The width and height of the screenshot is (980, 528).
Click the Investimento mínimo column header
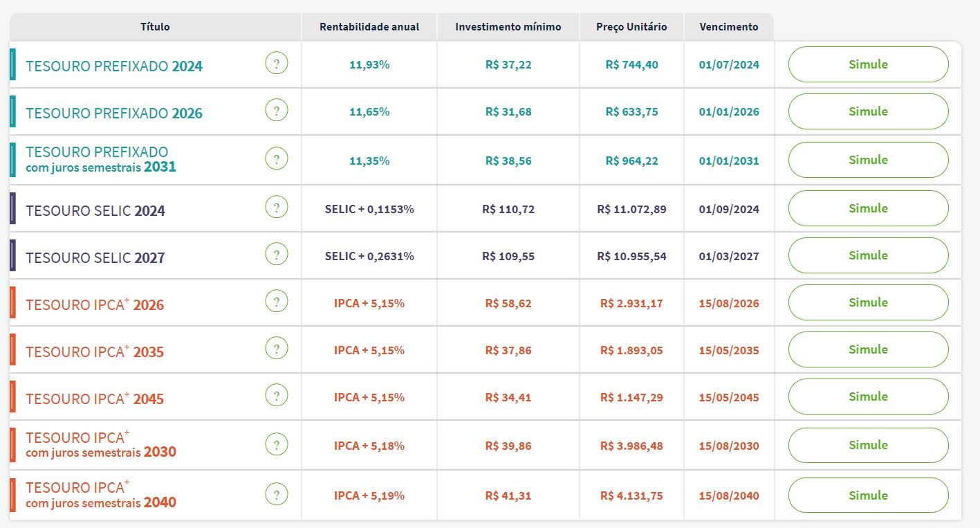[508, 27]
